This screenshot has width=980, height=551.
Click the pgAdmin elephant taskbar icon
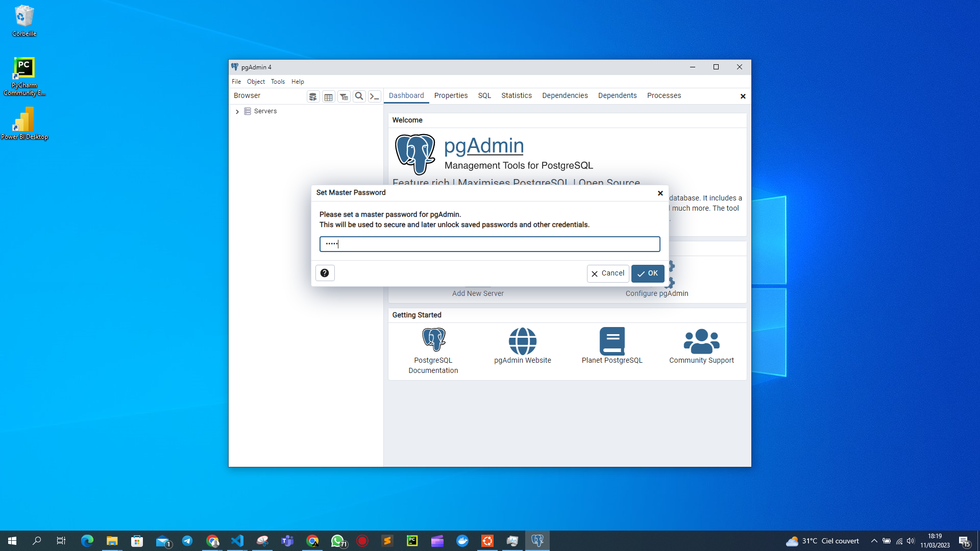(537, 541)
